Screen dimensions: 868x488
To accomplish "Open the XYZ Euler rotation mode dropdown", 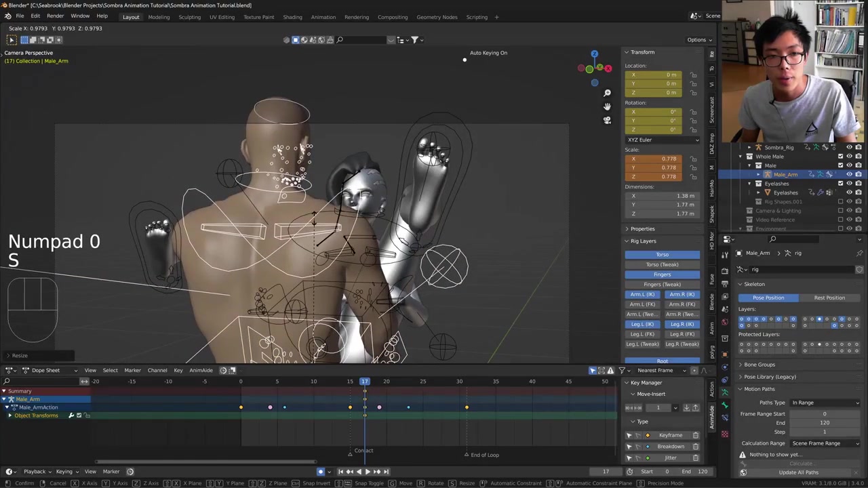I will 662,140.
